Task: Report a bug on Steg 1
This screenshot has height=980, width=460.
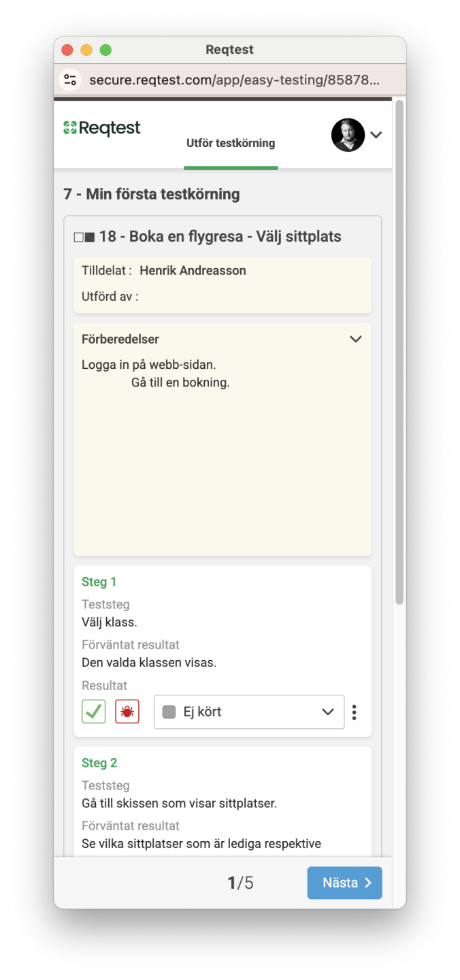Action: [127, 711]
